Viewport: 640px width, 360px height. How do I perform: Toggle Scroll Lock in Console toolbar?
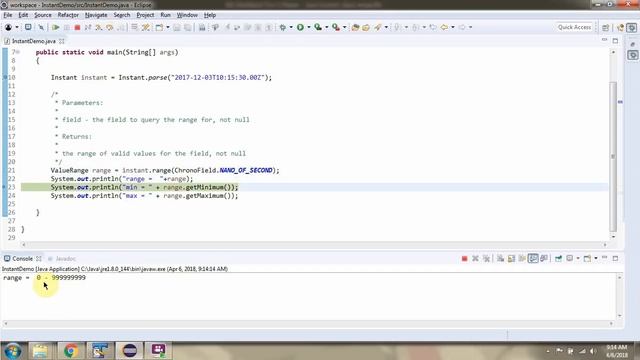(511, 258)
